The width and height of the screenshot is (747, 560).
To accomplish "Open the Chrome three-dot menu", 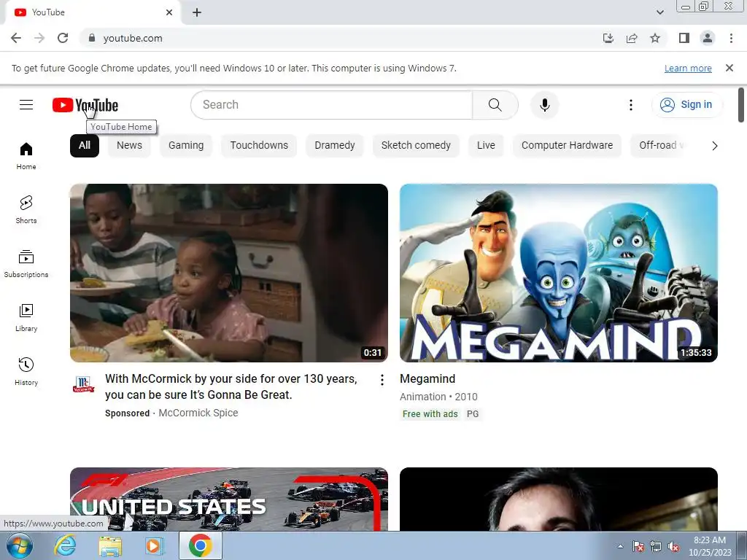I will tap(731, 38).
